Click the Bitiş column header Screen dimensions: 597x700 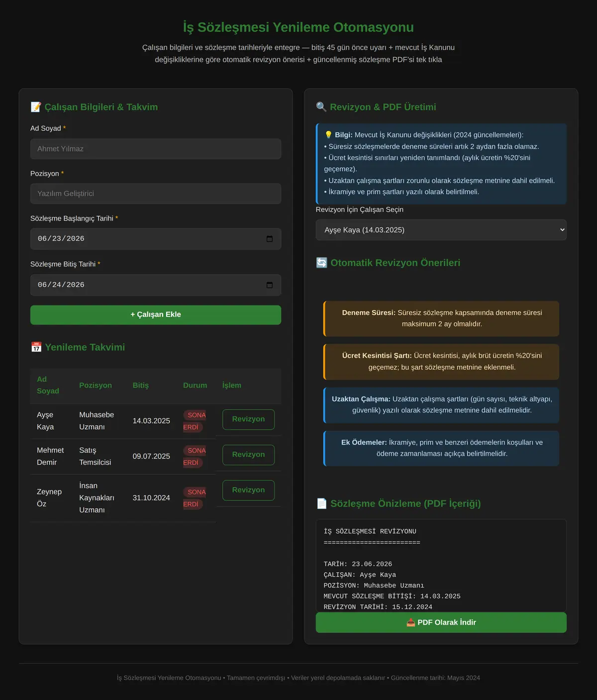tap(141, 385)
